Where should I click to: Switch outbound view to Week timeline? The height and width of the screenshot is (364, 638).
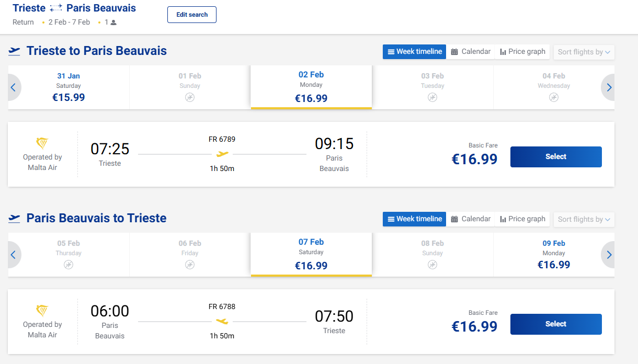click(414, 52)
